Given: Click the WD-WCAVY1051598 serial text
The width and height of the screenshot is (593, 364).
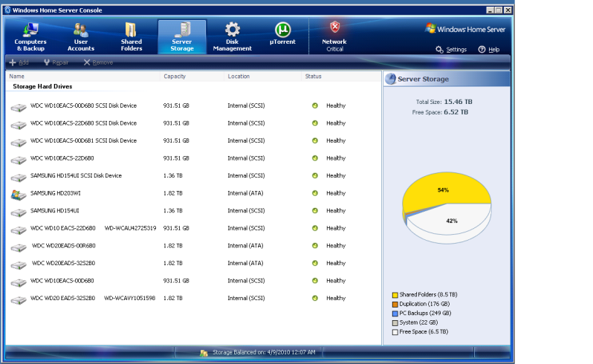Looking at the screenshot, I should coord(130,298).
